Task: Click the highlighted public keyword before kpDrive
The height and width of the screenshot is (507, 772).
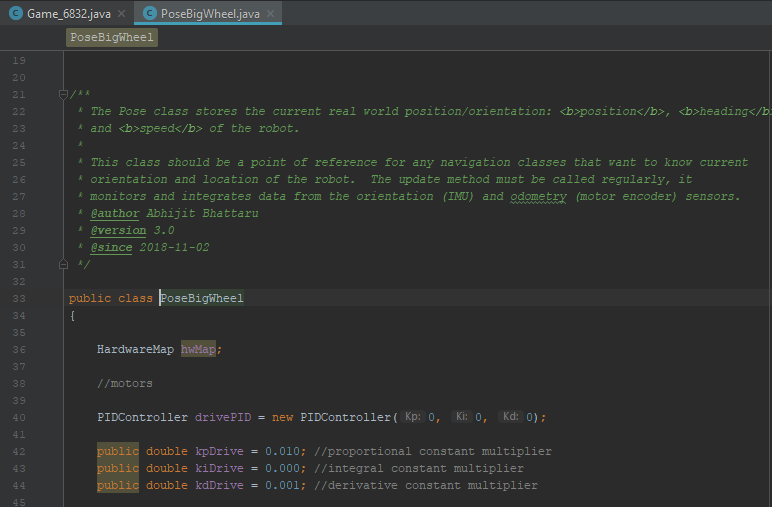Action: pos(118,451)
